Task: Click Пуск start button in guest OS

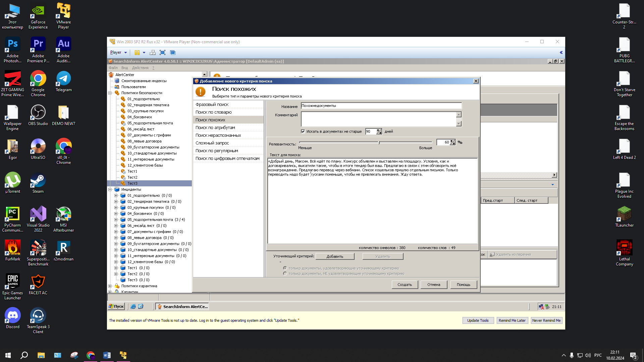Action: click(116, 306)
